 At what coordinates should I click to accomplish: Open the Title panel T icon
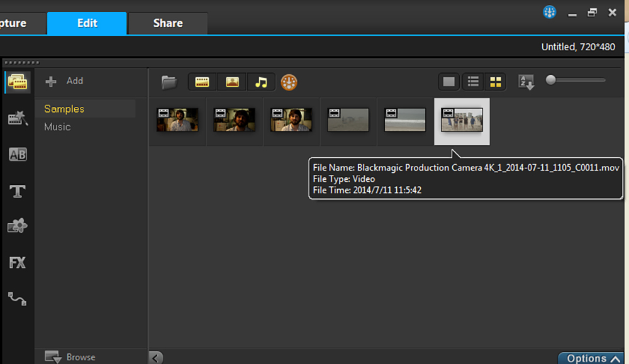click(x=17, y=191)
